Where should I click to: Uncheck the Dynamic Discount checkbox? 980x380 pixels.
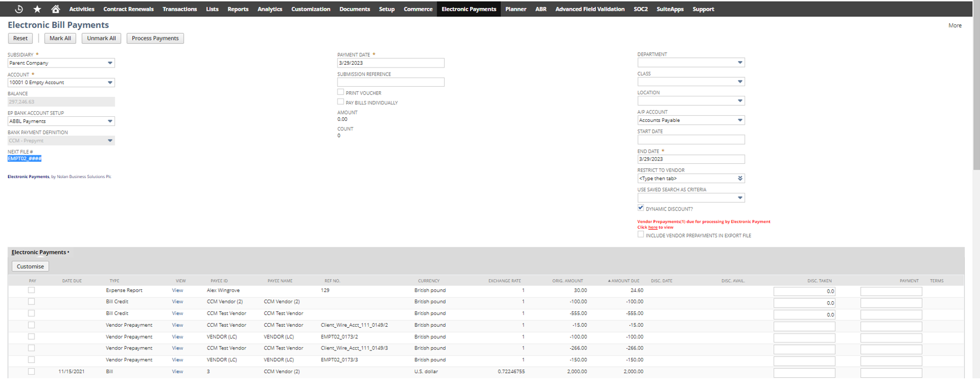click(x=641, y=208)
